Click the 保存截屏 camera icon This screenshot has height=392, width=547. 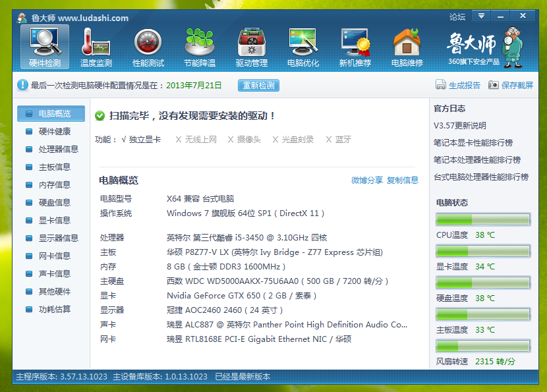click(493, 85)
